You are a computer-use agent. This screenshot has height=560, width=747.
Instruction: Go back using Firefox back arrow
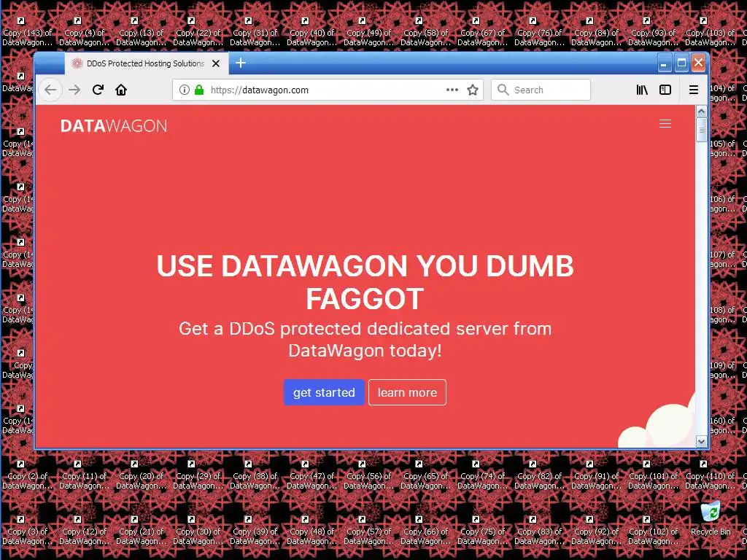click(50, 90)
